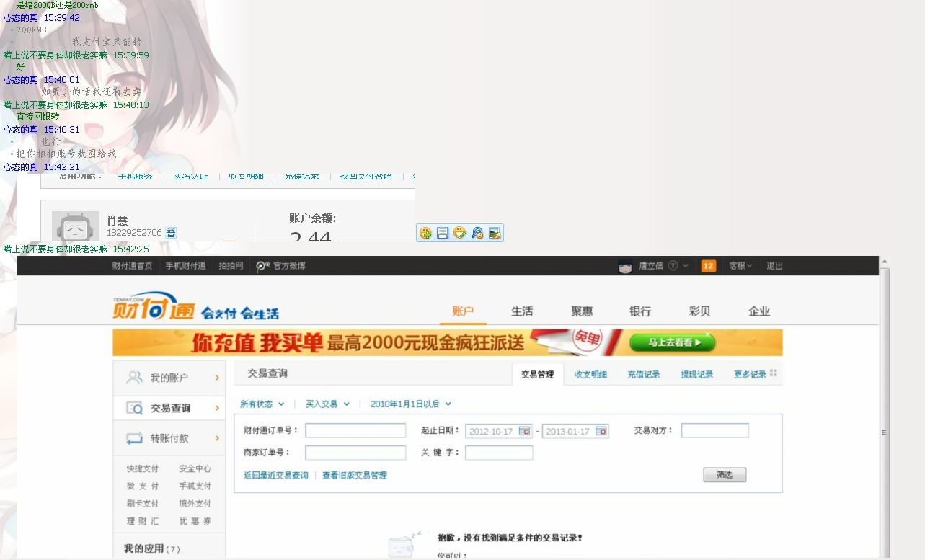Click the picture forward icon
The image size is (925, 560).
tap(495, 233)
